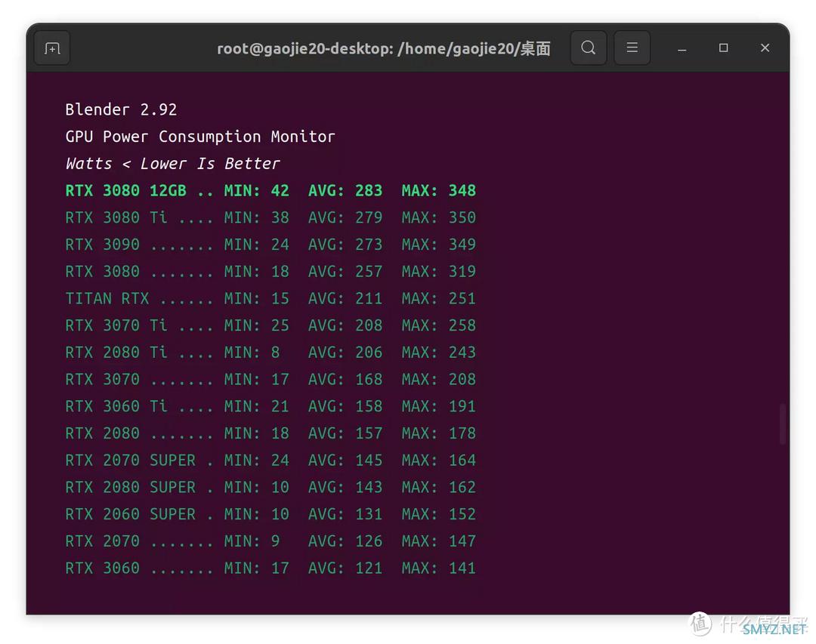Click the GPU Power Consumption Monitor line
The image size is (816, 644).
tap(200, 137)
